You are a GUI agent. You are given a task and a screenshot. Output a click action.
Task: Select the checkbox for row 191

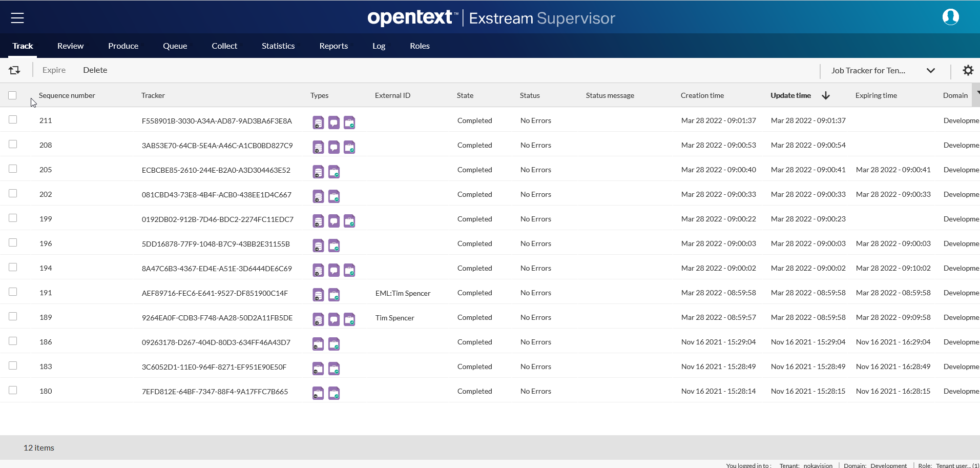[13, 292]
